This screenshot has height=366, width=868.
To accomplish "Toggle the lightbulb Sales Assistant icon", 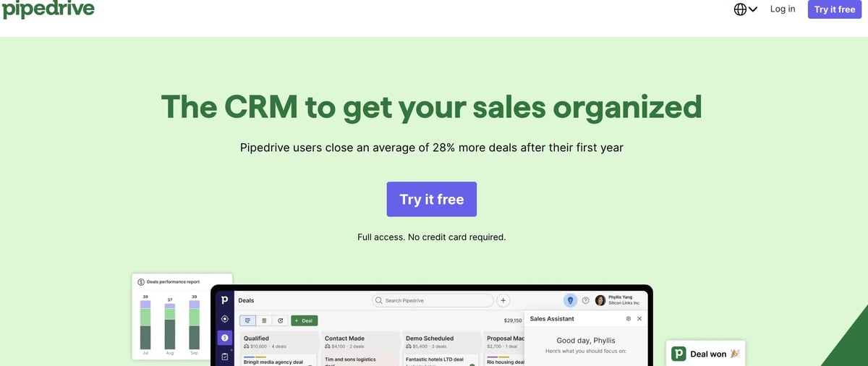I will pos(570,300).
